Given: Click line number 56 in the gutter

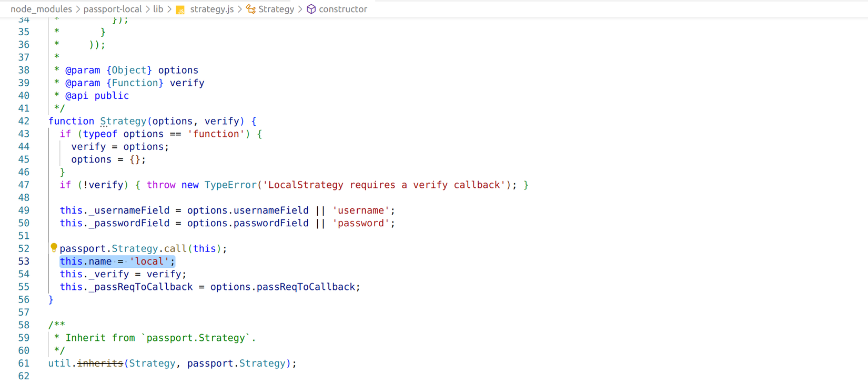Looking at the screenshot, I should [x=24, y=299].
